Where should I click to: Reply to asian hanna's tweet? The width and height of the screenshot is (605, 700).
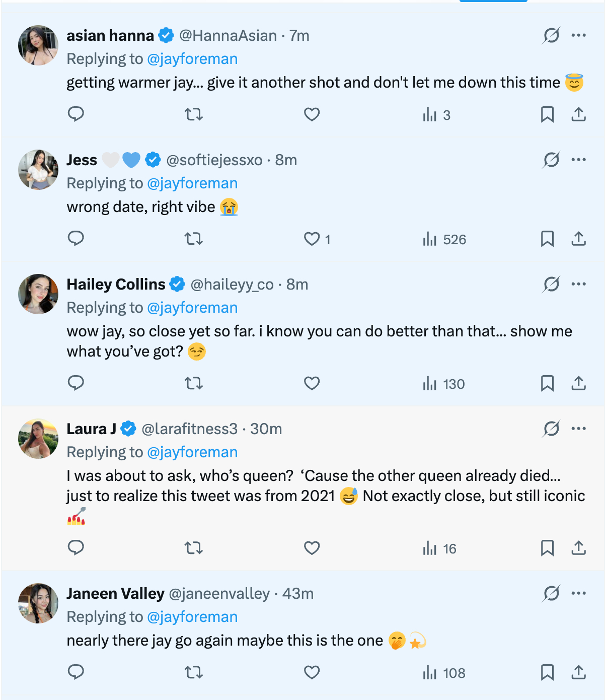[x=75, y=114]
